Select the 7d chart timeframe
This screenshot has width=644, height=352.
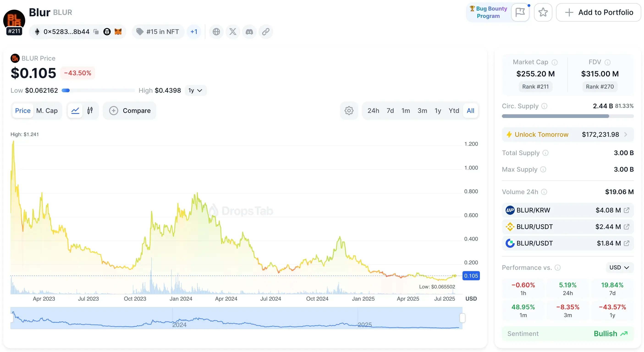point(390,111)
